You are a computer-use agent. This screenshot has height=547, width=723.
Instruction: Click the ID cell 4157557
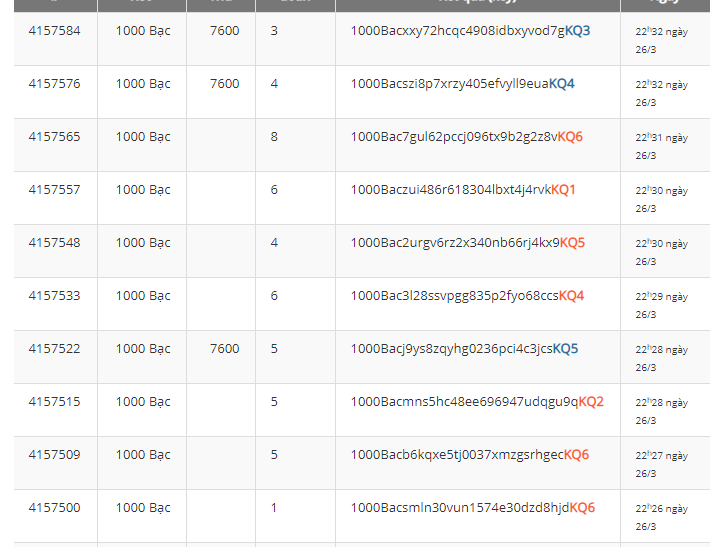pos(54,190)
